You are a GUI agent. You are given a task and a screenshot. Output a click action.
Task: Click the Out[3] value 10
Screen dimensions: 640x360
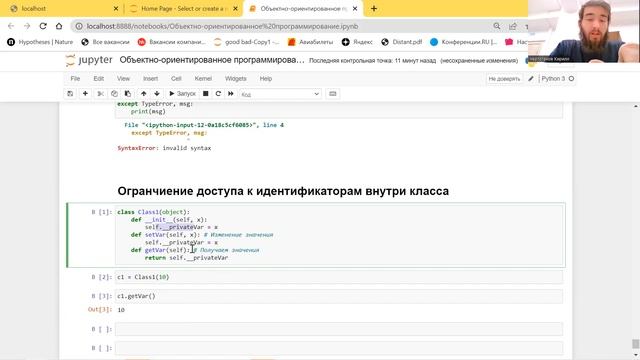pyautogui.click(x=121, y=310)
